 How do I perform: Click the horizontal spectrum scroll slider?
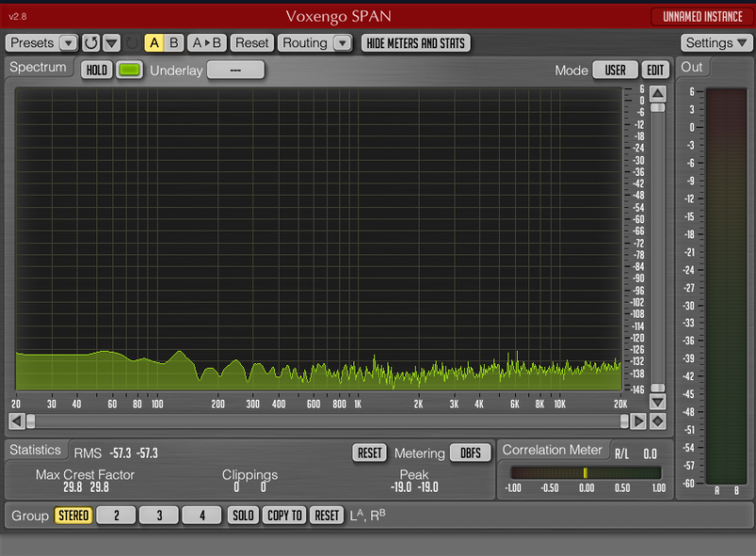[x=31, y=422]
